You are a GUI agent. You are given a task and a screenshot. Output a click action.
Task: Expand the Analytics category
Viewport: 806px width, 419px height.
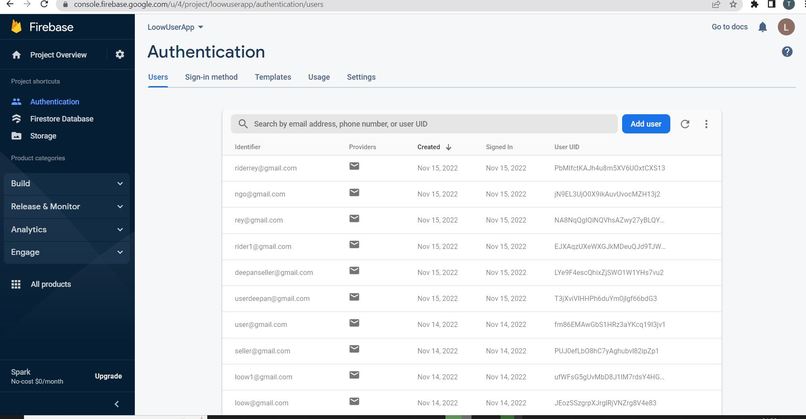[67, 230]
